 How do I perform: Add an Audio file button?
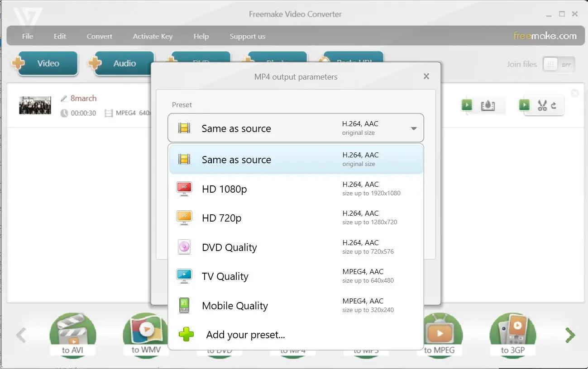coord(121,63)
